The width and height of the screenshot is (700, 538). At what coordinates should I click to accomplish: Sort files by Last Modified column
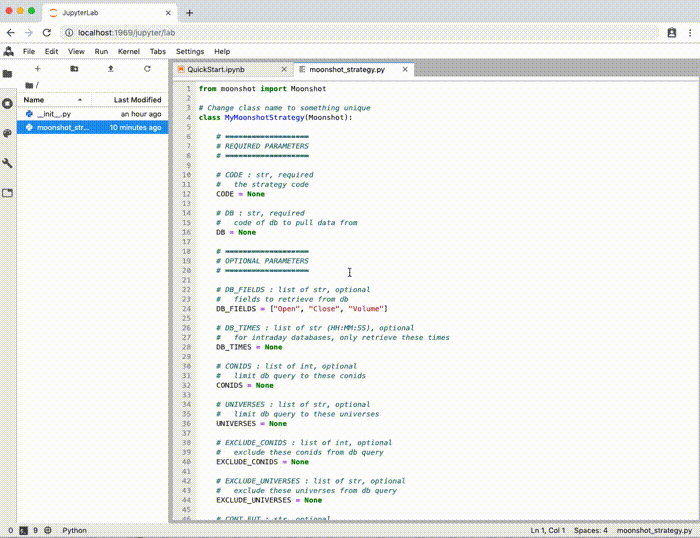[x=137, y=100]
